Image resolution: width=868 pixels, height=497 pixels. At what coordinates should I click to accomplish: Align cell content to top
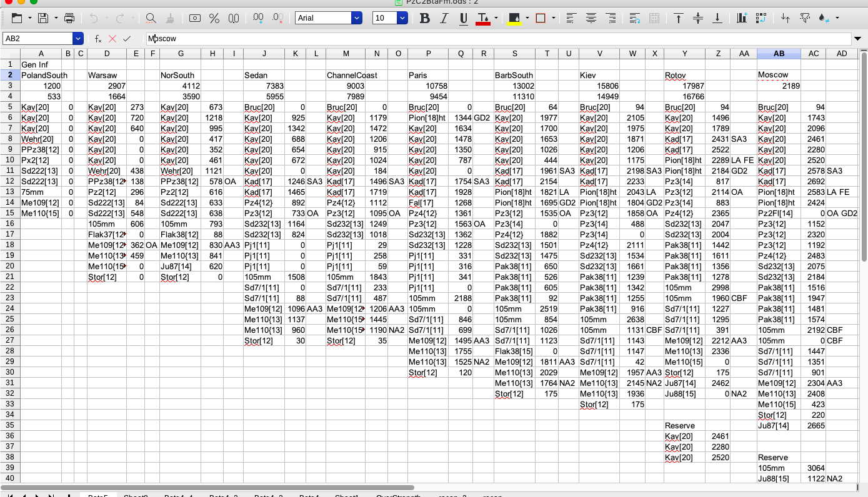[x=679, y=18]
